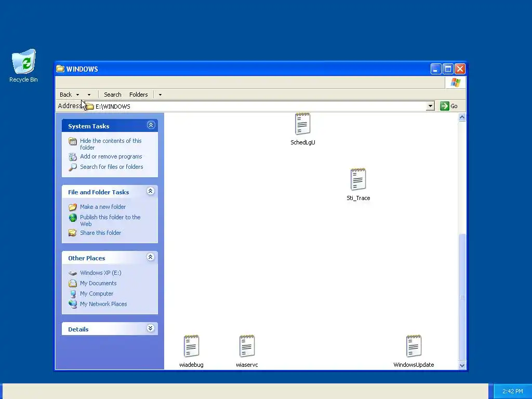Open the Forward history dropdown arrow

pos(89,95)
